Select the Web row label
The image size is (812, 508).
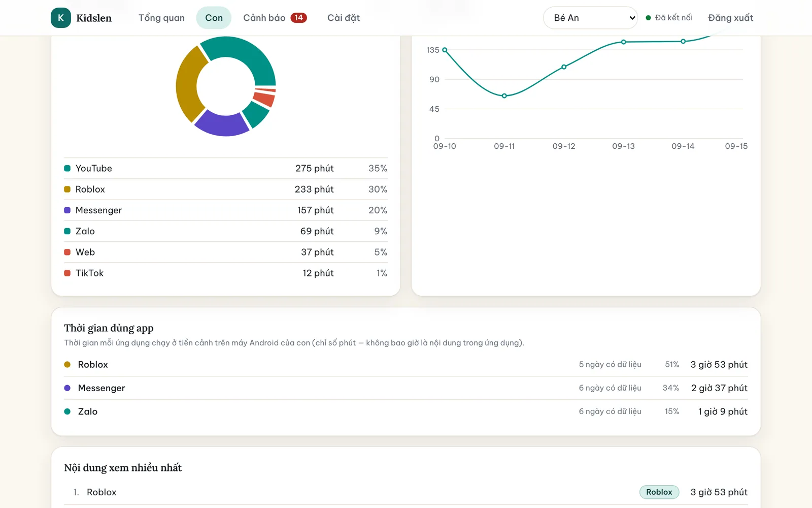[85, 252]
